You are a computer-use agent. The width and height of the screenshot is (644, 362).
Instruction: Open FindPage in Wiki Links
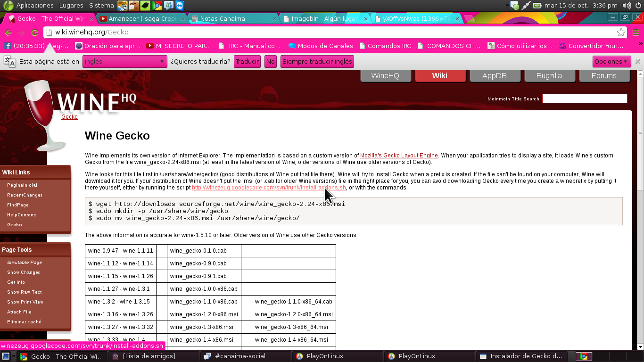pyautogui.click(x=18, y=205)
